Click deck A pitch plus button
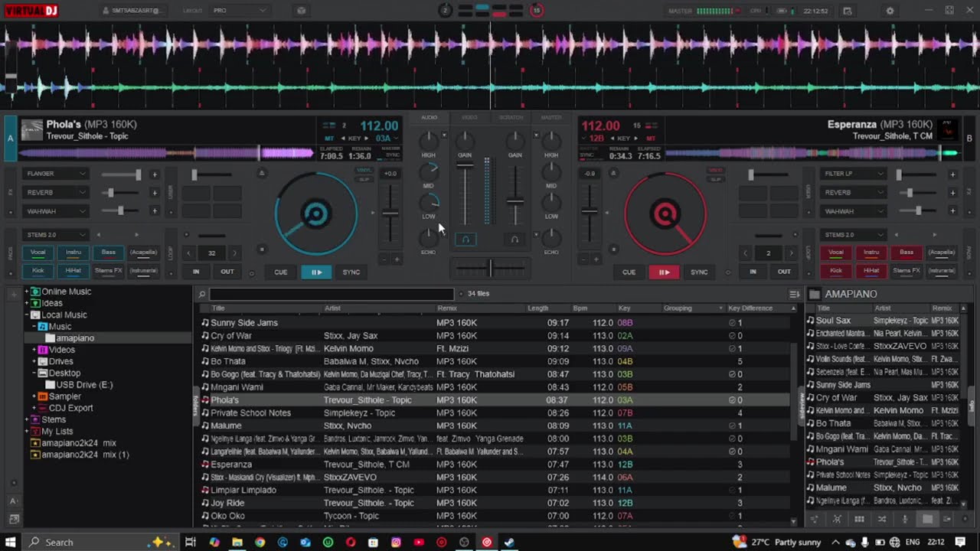 click(x=397, y=259)
